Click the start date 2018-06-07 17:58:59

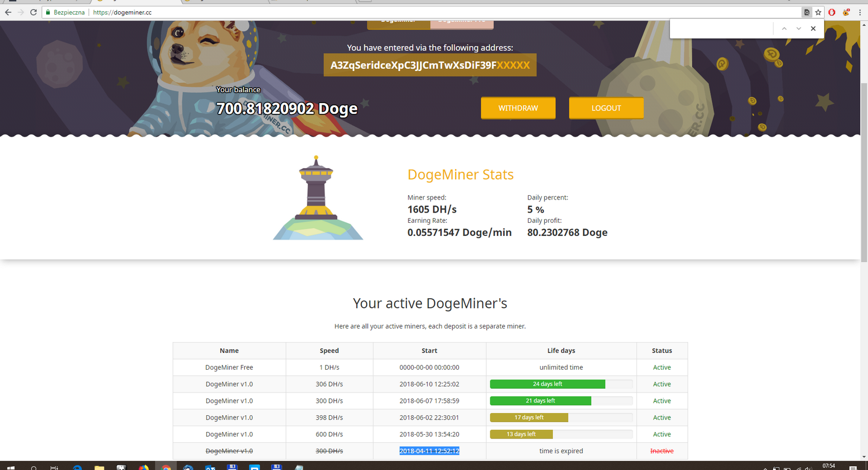click(x=429, y=401)
